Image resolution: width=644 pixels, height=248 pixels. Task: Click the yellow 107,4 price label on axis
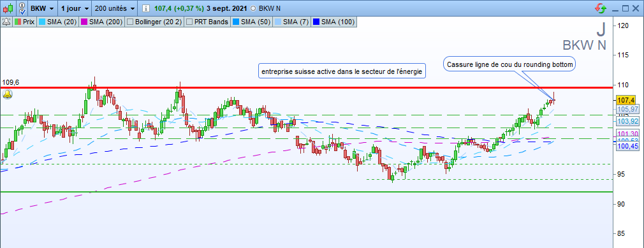tap(625, 100)
